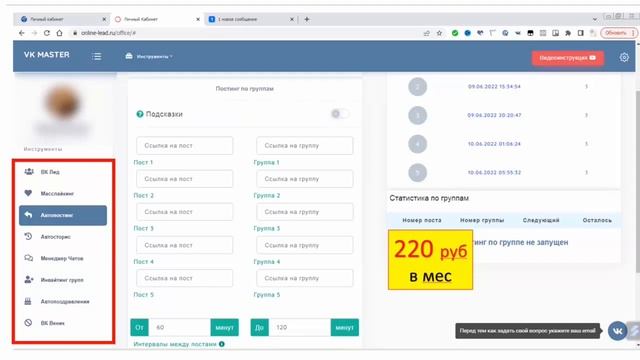Click the page vertical scrollbar
The height and width of the screenshot is (360, 640).
(x=638, y=182)
